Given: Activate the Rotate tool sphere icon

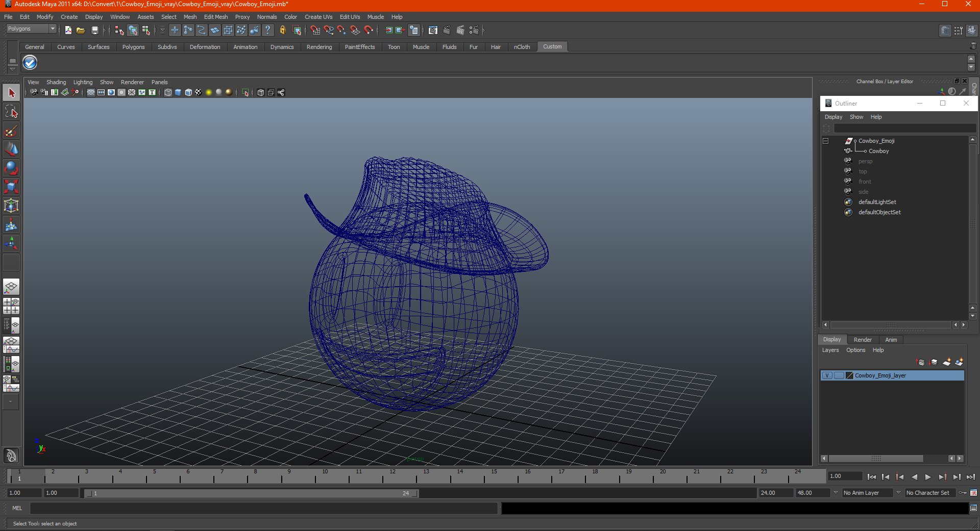Looking at the screenshot, I should click(x=11, y=168).
